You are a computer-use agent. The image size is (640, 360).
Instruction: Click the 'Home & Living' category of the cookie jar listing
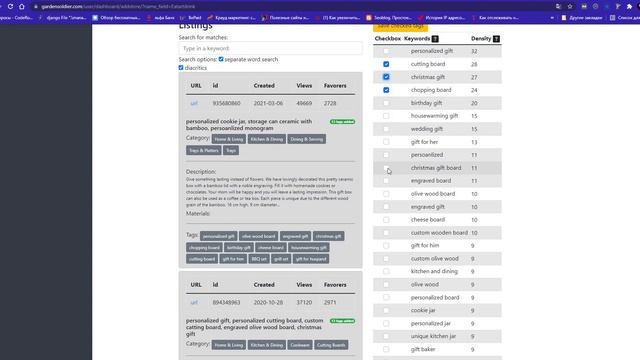click(x=229, y=139)
